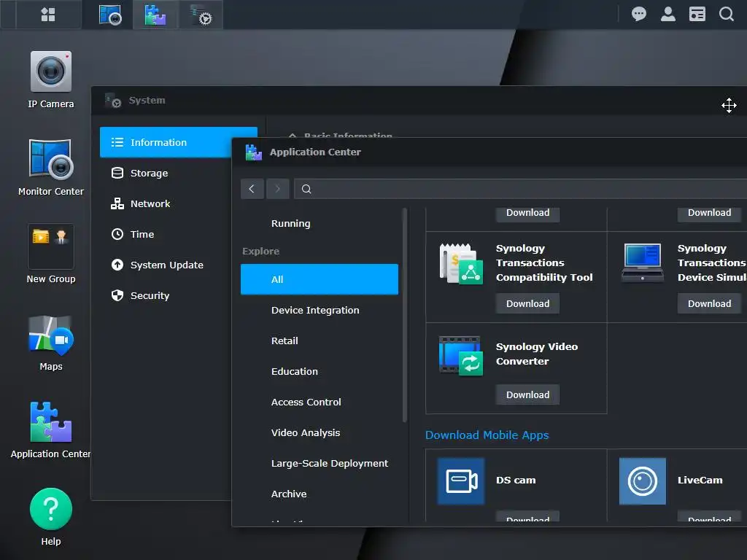Collapse the Basic Information section in System

click(293, 136)
